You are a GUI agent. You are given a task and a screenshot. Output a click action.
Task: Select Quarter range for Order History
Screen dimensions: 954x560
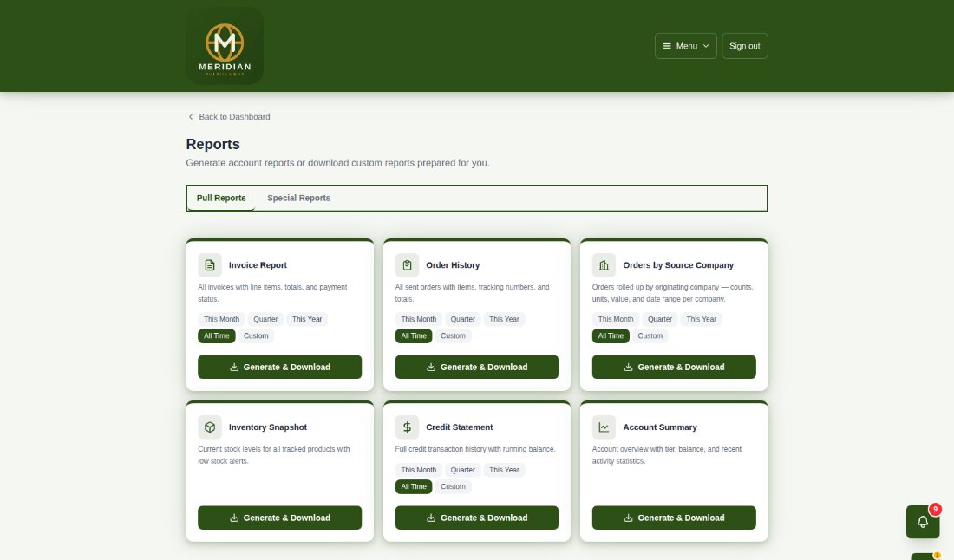coord(462,319)
